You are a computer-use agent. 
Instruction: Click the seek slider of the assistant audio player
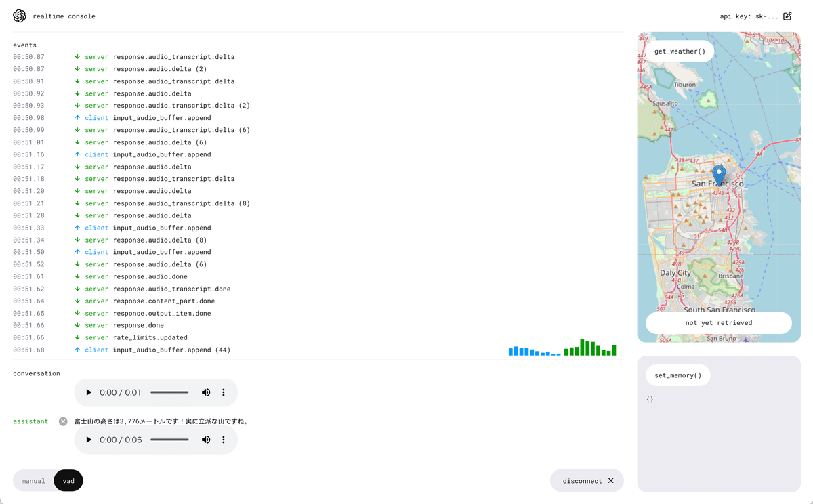pyautogui.click(x=169, y=440)
